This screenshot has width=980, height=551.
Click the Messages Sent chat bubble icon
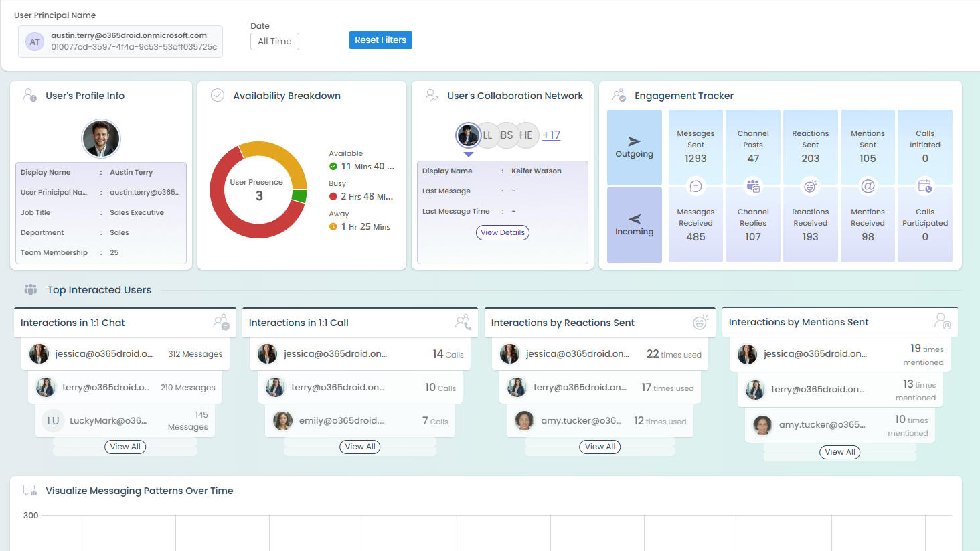tap(696, 186)
